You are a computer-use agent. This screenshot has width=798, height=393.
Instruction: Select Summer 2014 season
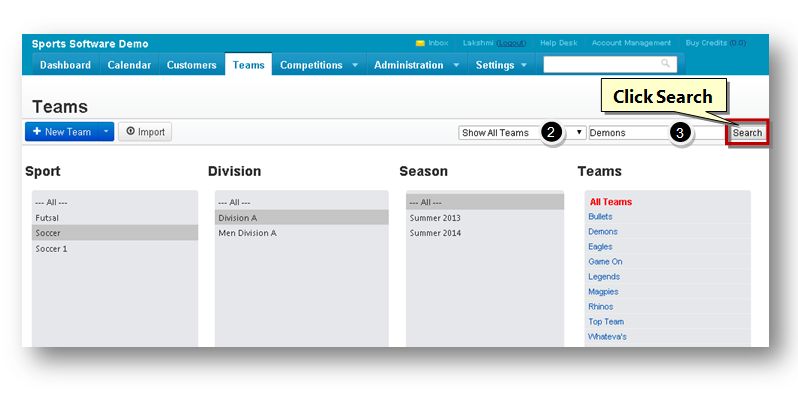484,233
